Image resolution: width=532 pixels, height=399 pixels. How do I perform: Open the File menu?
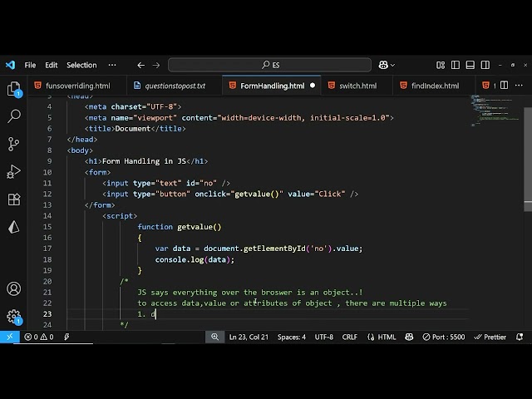click(x=30, y=65)
